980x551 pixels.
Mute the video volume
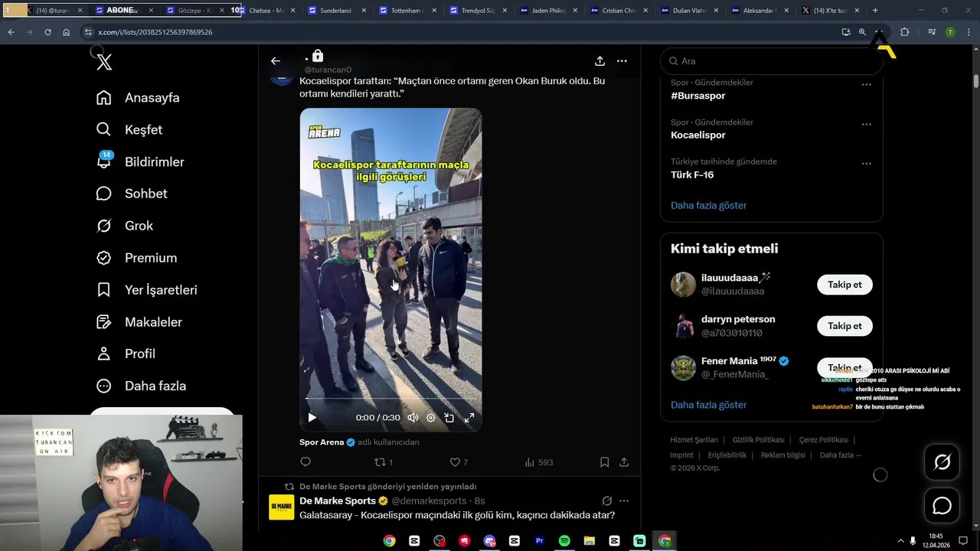(x=413, y=418)
